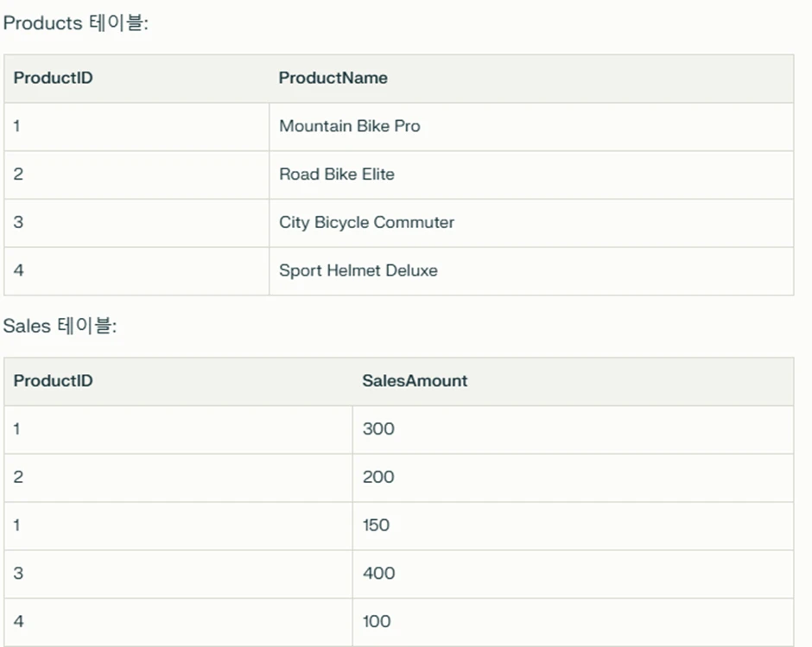Click the Sales 테이블 heading text
The image size is (812, 647).
pos(60,326)
